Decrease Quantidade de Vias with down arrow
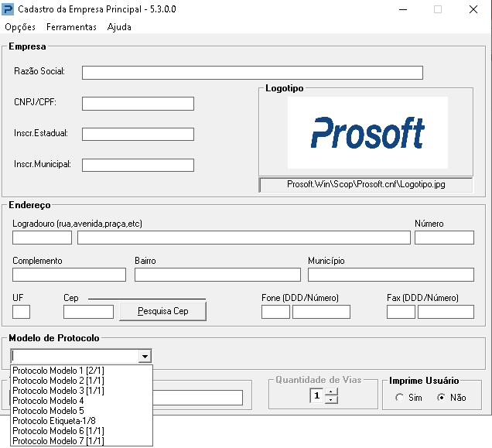Screen dimensions: 492x448 coord(331,400)
